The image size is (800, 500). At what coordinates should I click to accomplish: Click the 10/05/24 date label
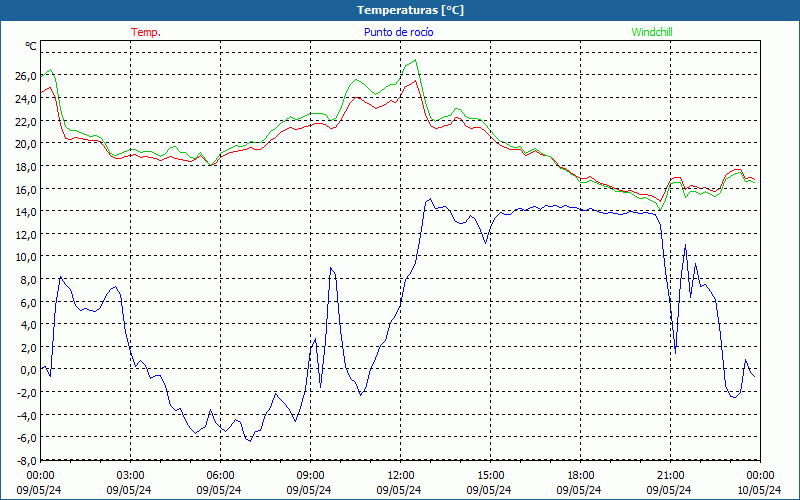pos(760,490)
